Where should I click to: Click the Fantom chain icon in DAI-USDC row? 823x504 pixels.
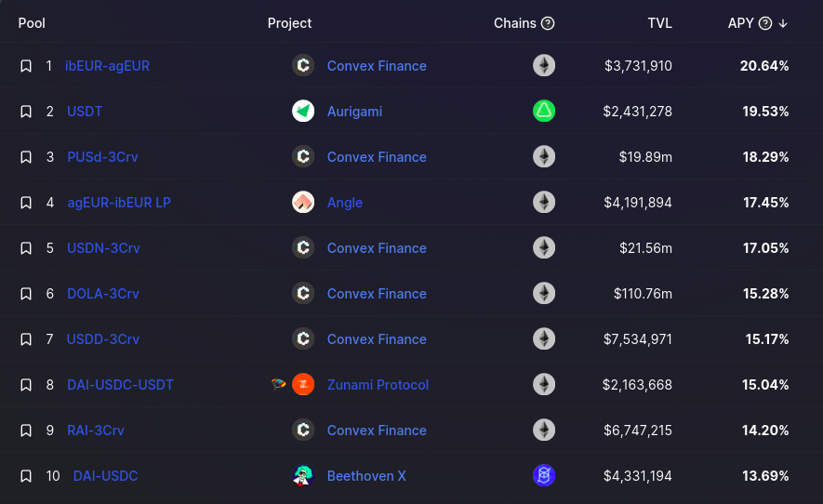click(544, 476)
